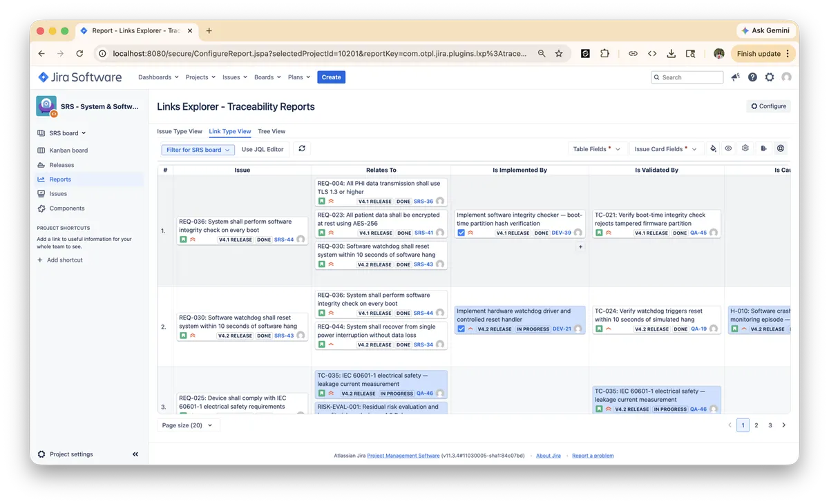Open the Jira help menu

pos(752,77)
